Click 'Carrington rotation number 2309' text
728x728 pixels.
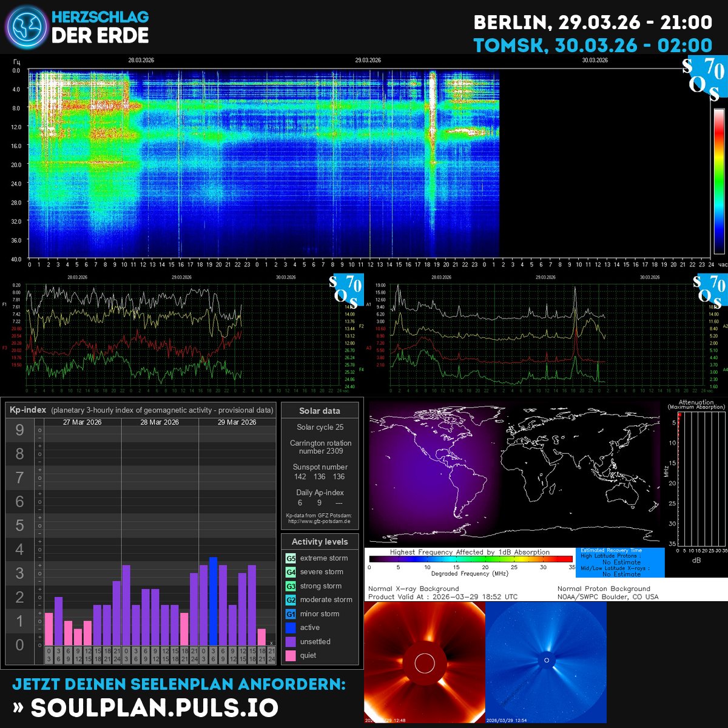[x=320, y=447]
